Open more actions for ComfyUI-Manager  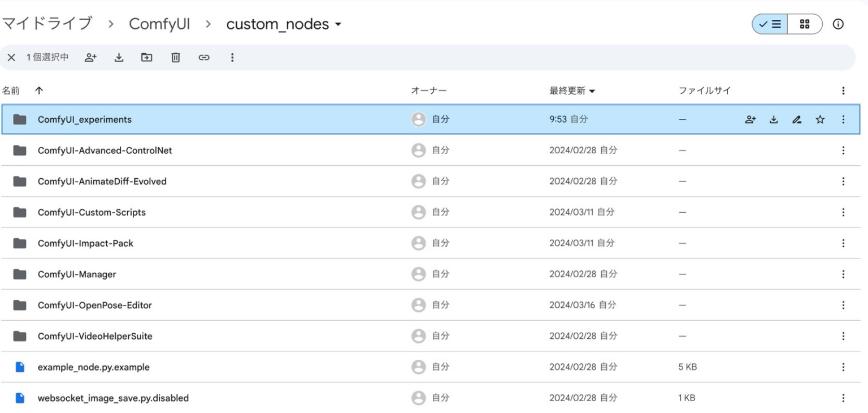click(844, 274)
